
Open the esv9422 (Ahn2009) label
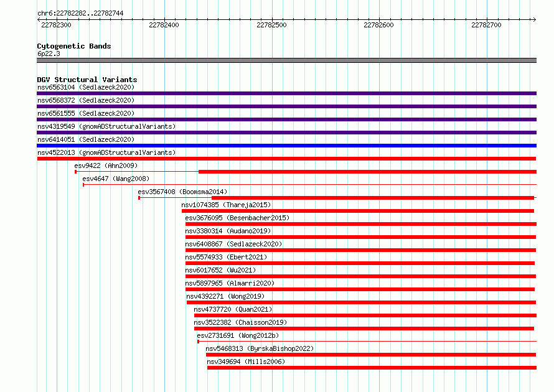(x=106, y=166)
